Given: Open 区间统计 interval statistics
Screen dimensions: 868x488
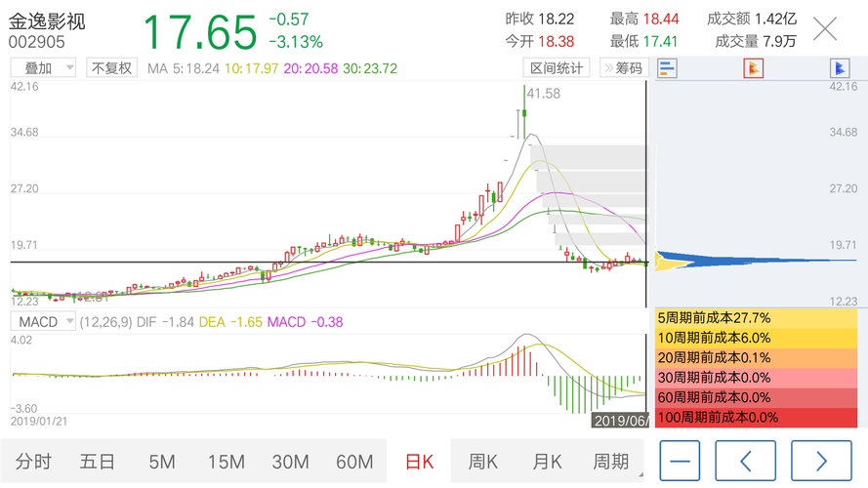Looking at the screenshot, I should click(557, 68).
